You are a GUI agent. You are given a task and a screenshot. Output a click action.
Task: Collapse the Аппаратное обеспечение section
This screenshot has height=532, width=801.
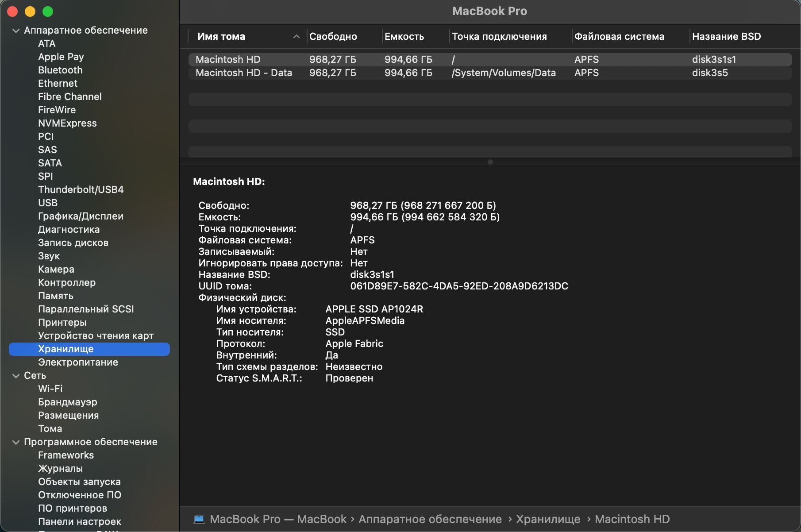tap(16, 31)
